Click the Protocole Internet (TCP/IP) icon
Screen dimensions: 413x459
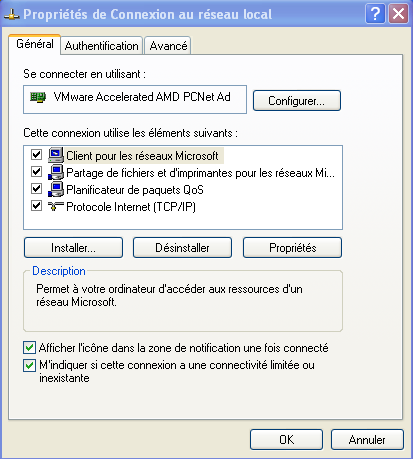56,206
